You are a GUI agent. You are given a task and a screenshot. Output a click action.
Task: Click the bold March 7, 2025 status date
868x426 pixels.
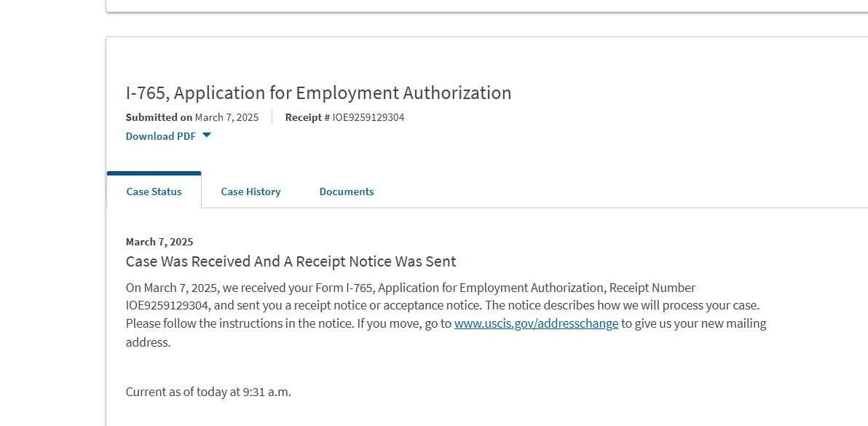(x=159, y=242)
